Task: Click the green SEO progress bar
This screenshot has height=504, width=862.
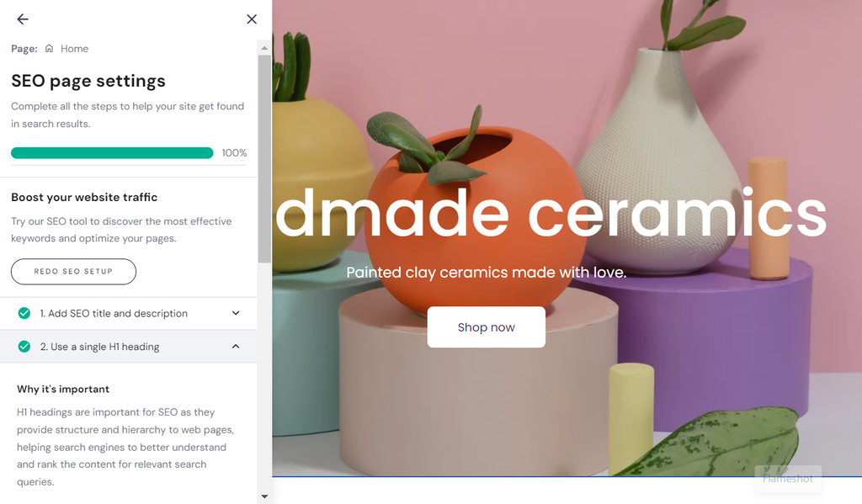Action: point(112,153)
